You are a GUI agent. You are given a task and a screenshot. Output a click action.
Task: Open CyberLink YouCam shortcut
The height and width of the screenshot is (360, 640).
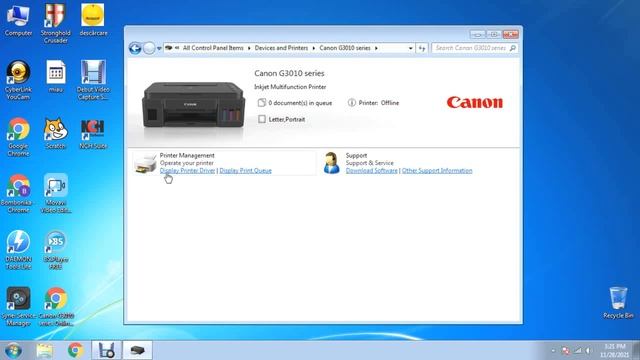click(x=18, y=80)
